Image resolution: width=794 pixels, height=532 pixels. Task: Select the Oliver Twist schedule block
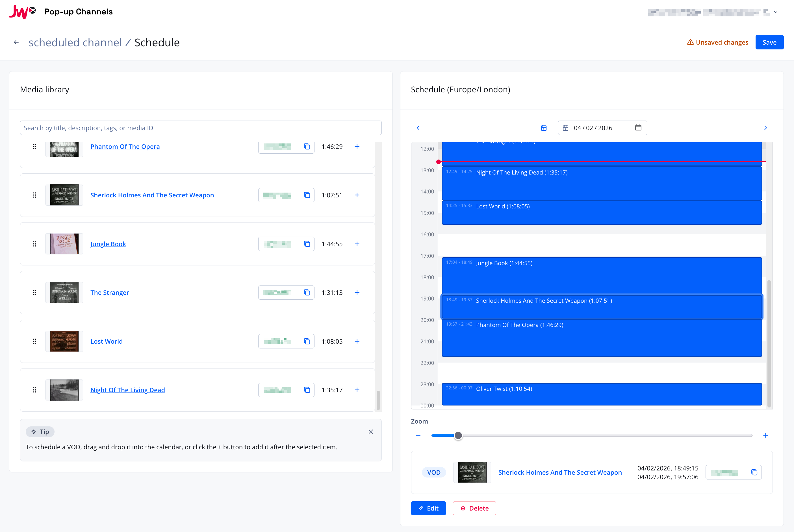(602, 394)
